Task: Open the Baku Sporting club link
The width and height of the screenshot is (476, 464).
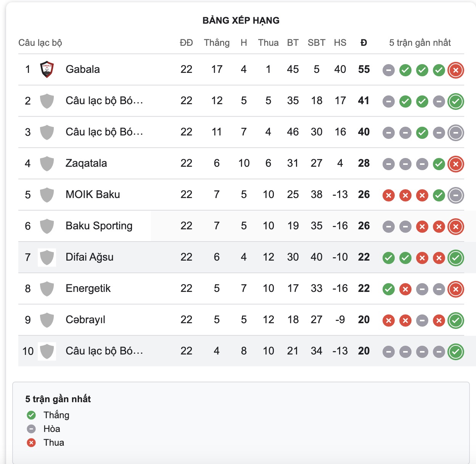Action: pos(99,226)
